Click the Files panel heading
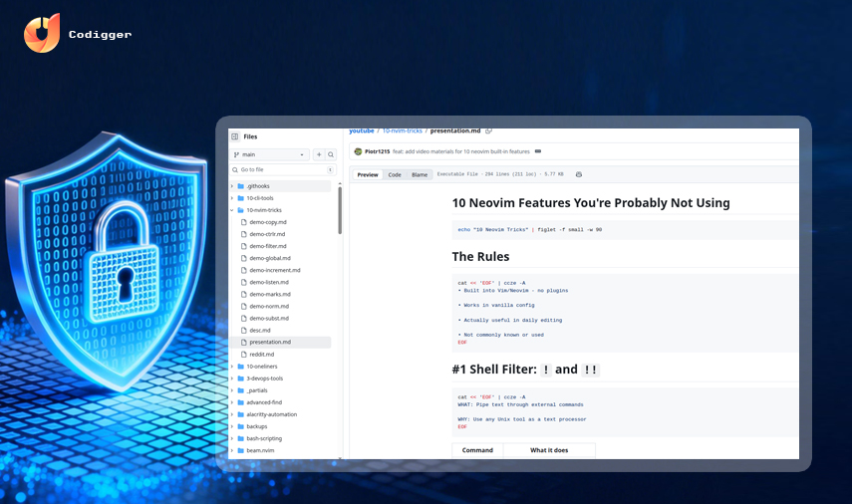Viewport: 852px width, 504px height. 250,136
